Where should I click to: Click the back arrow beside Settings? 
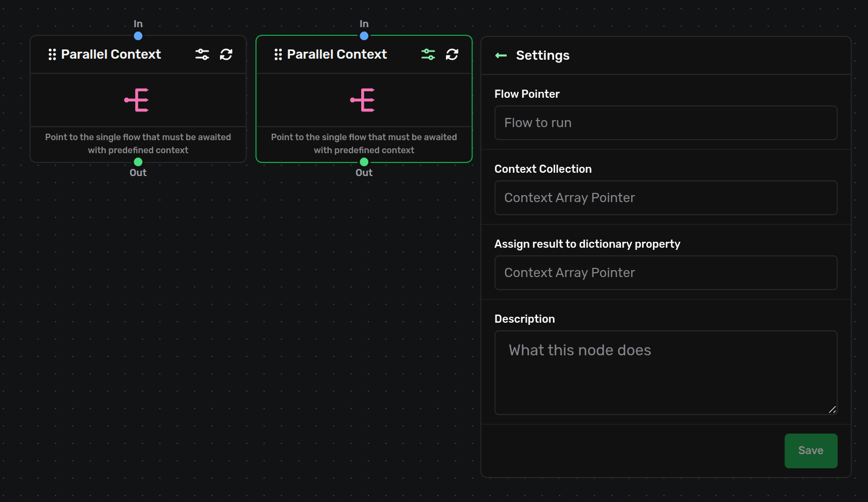(x=501, y=55)
